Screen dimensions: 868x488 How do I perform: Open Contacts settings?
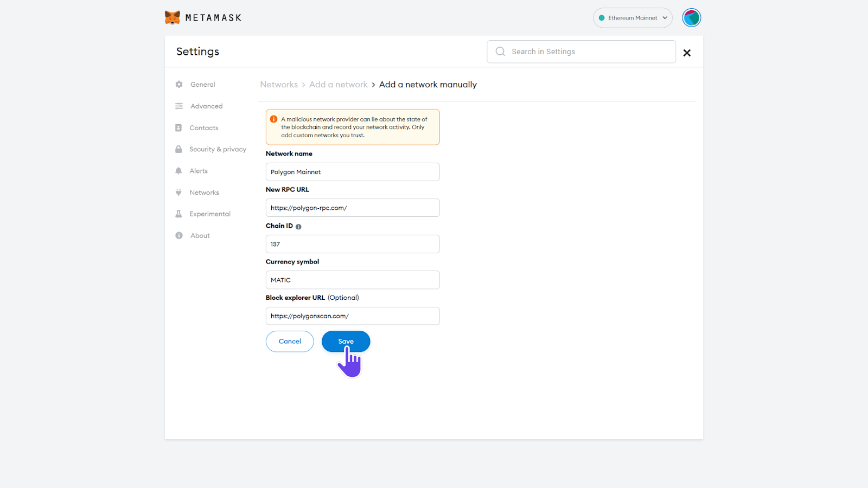(x=204, y=128)
